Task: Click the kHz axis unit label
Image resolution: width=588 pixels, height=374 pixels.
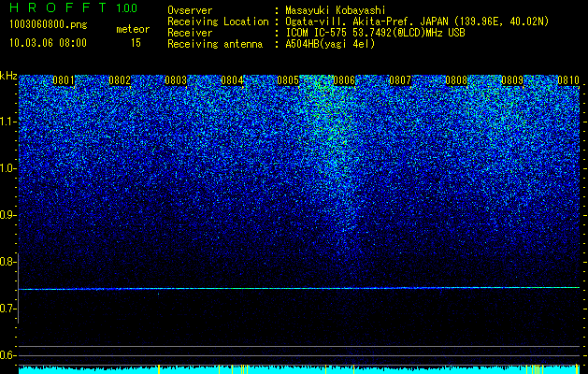Action: click(8, 76)
